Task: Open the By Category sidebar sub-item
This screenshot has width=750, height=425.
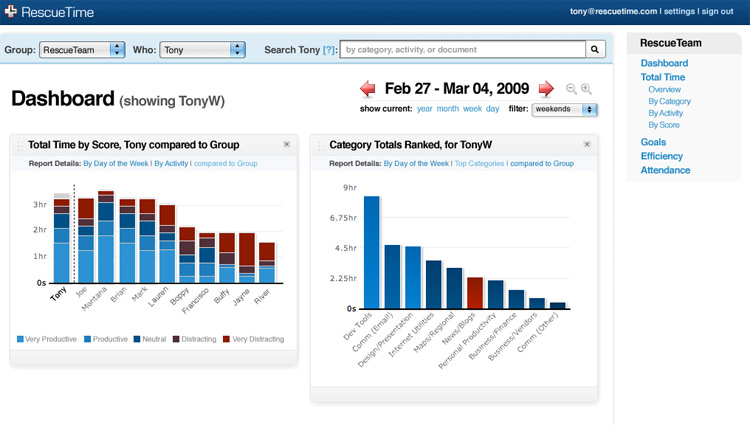Action: pyautogui.click(x=669, y=101)
